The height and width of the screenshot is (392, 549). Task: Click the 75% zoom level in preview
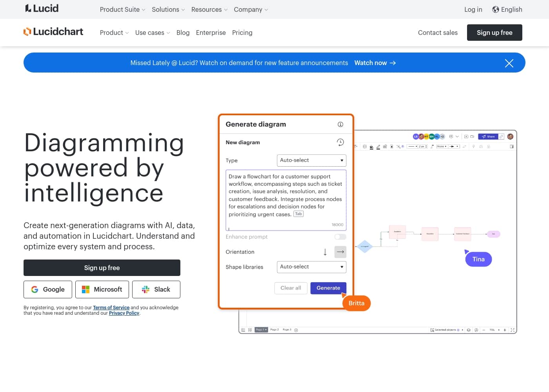(x=492, y=330)
